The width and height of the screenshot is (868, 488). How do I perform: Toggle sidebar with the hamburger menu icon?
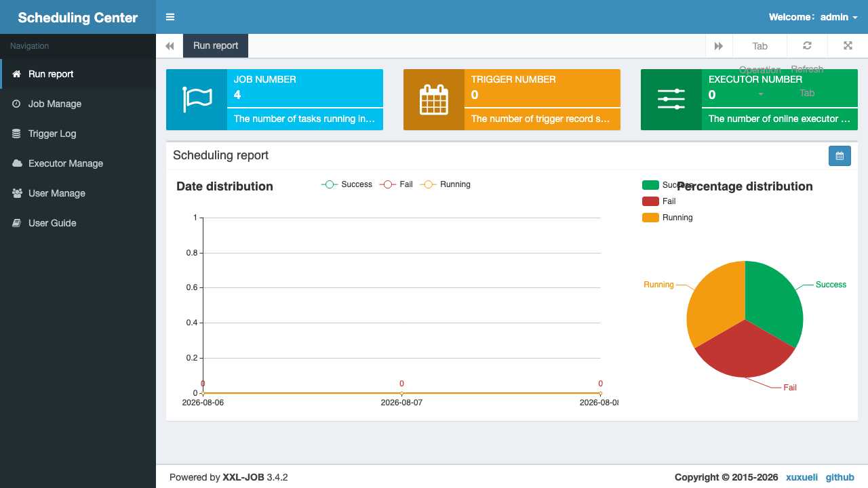coord(170,17)
